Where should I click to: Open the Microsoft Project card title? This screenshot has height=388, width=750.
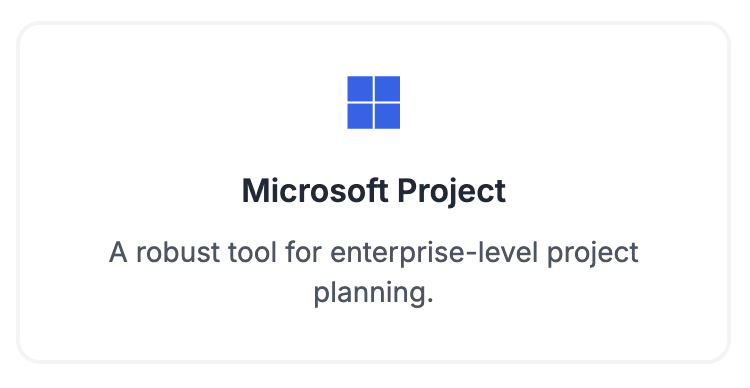(x=374, y=191)
